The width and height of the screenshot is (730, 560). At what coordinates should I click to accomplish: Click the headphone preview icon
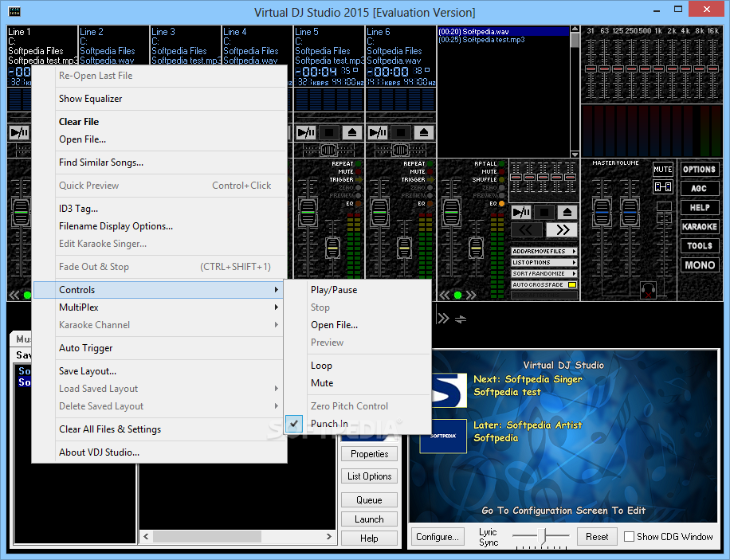tap(648, 290)
